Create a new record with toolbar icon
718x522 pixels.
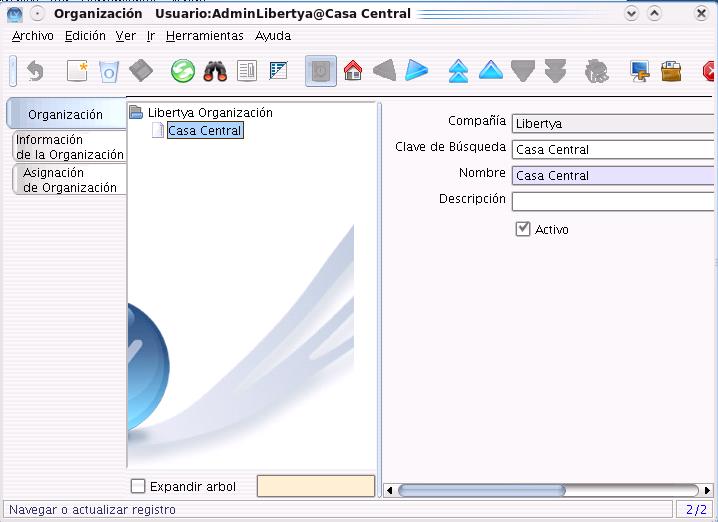(77, 71)
